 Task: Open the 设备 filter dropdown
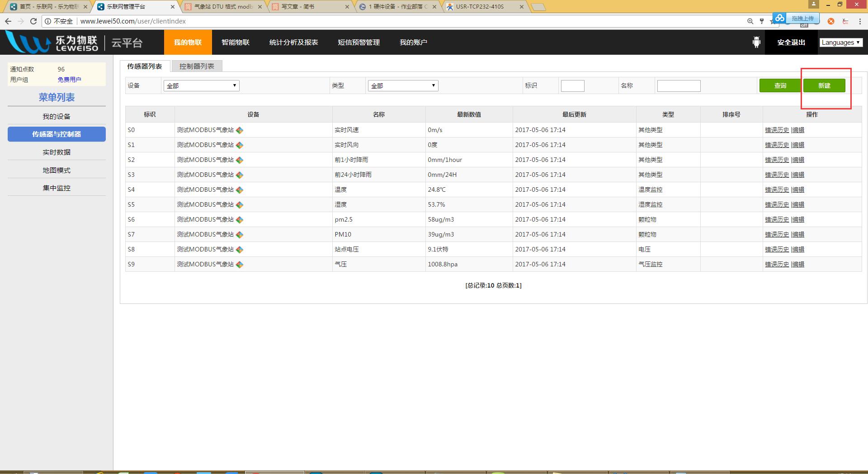point(201,85)
